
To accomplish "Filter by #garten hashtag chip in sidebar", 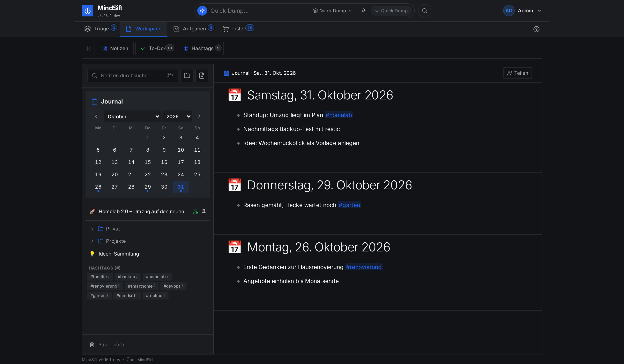I will (x=99, y=295).
